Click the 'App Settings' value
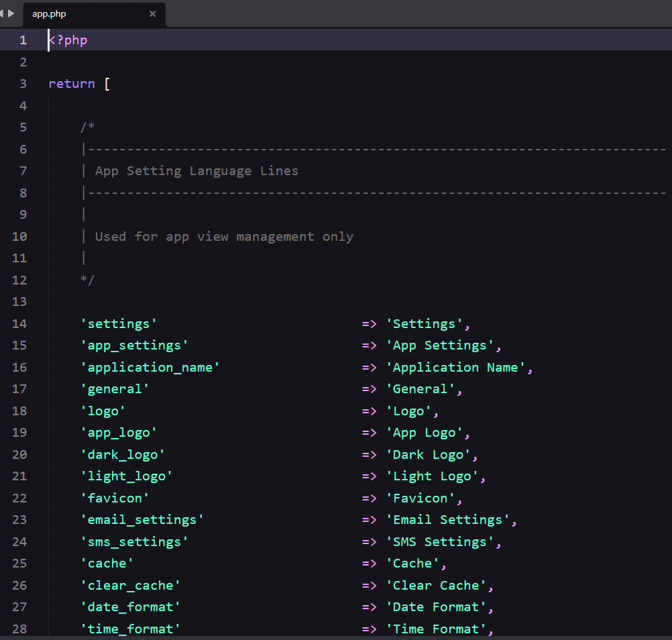The image size is (672, 640). (x=440, y=345)
